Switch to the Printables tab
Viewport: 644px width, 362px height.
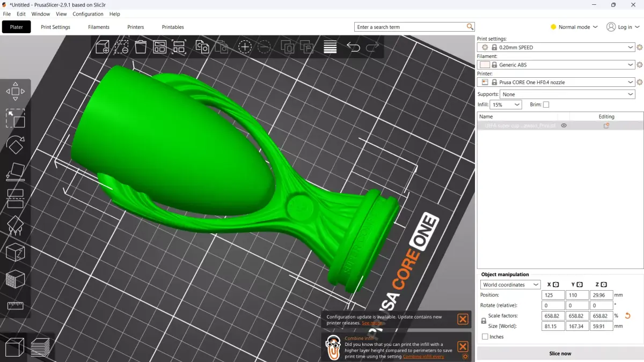coord(173,27)
